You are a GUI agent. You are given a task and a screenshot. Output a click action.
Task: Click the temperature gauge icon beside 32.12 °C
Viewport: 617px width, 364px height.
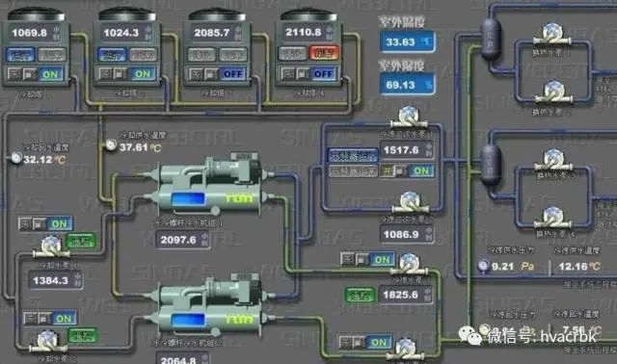16,158
